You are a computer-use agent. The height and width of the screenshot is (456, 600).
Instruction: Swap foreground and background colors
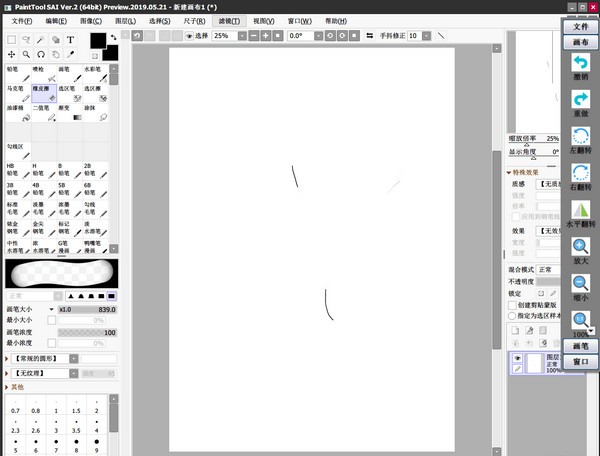(113, 37)
